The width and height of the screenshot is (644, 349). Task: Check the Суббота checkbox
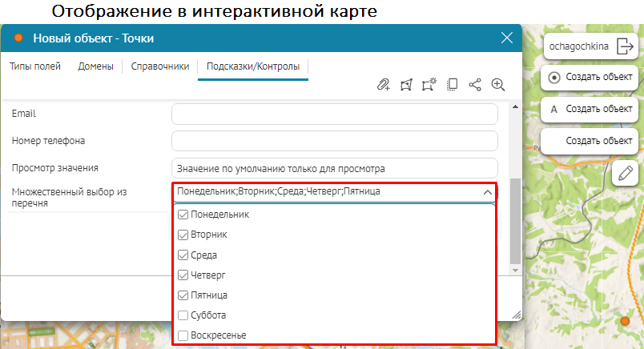pyautogui.click(x=183, y=315)
